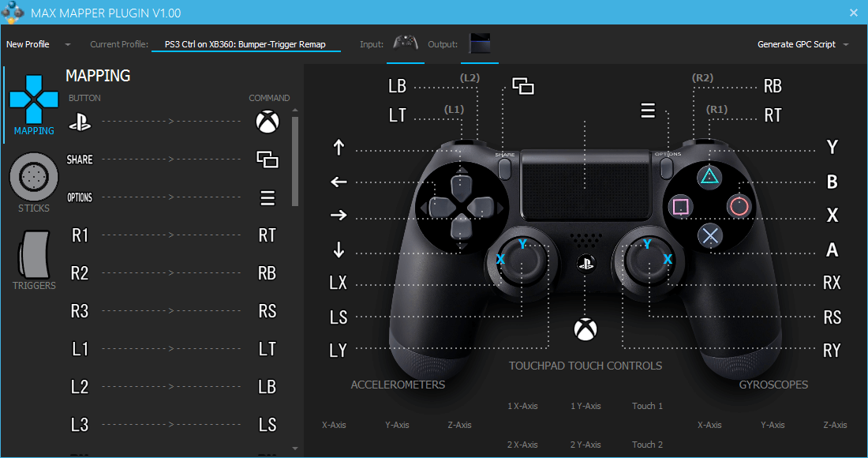Open the MAPPING section with the blue d-pad icon

[34, 105]
